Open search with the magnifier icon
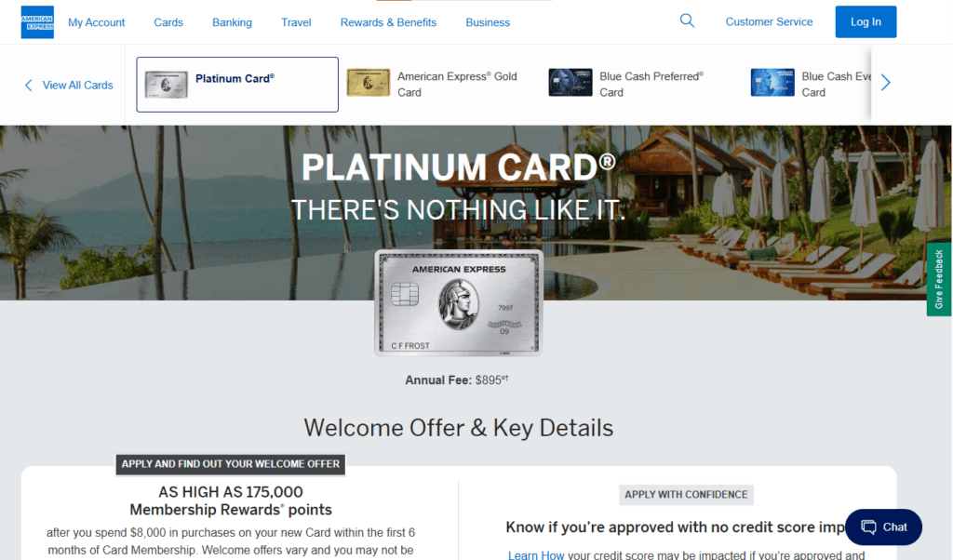The height and width of the screenshot is (560, 953). (687, 20)
